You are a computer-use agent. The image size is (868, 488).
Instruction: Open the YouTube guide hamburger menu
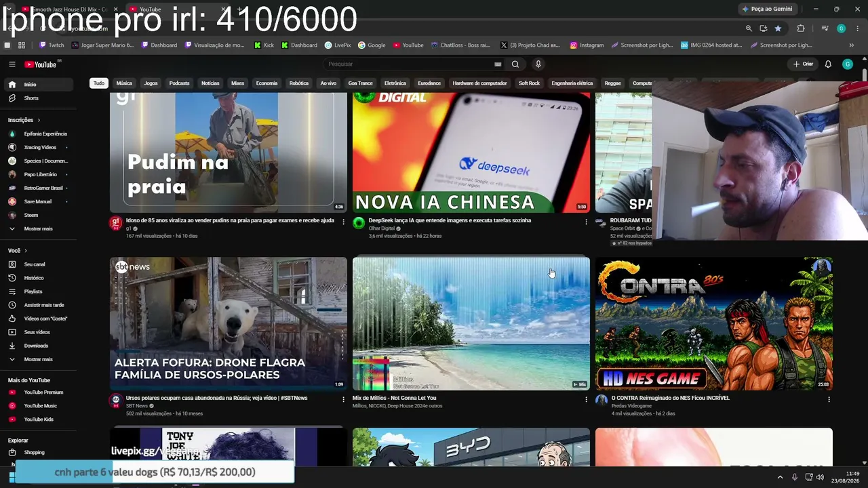[12, 64]
